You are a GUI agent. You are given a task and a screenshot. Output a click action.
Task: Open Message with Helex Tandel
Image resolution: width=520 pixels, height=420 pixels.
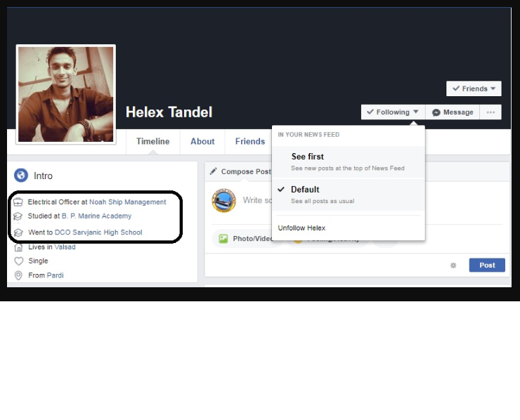(x=453, y=112)
